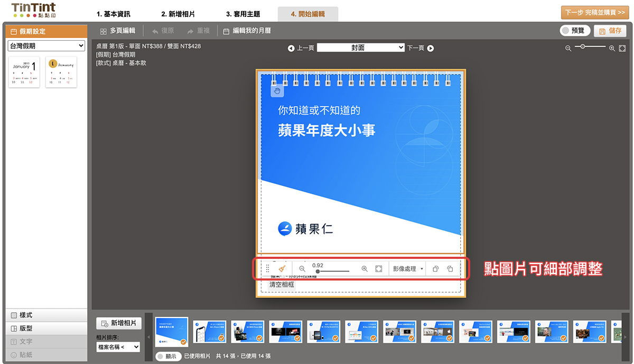This screenshot has height=364, width=634.
Task: Select the January 1 holiday style thumbnail
Action: coord(24,72)
